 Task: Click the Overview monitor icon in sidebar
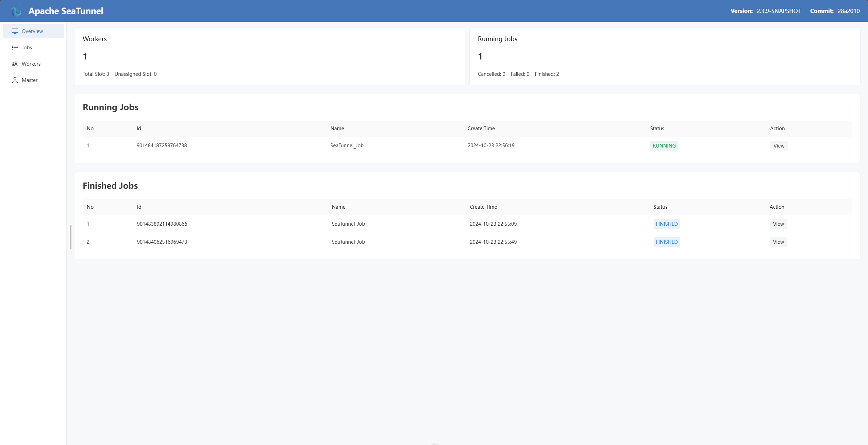click(x=15, y=31)
